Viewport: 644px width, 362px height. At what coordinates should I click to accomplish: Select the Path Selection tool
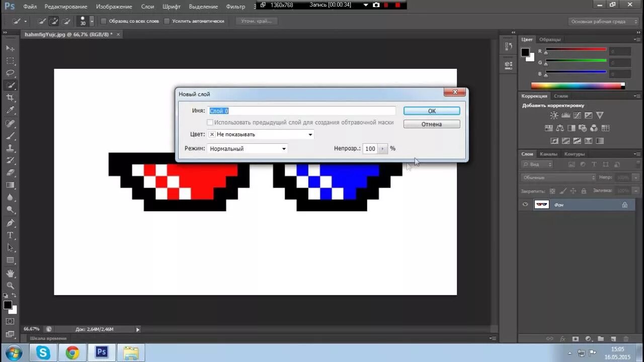coord(10,248)
